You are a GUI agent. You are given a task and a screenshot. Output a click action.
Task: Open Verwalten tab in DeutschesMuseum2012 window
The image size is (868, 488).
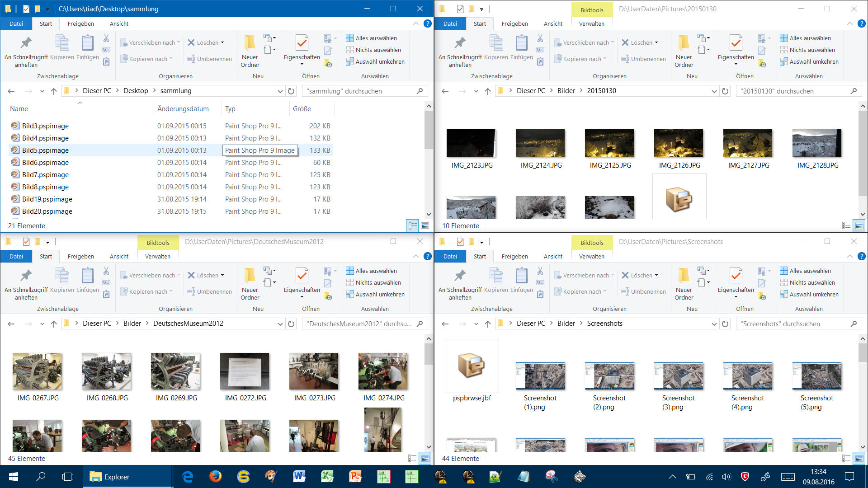tap(157, 256)
